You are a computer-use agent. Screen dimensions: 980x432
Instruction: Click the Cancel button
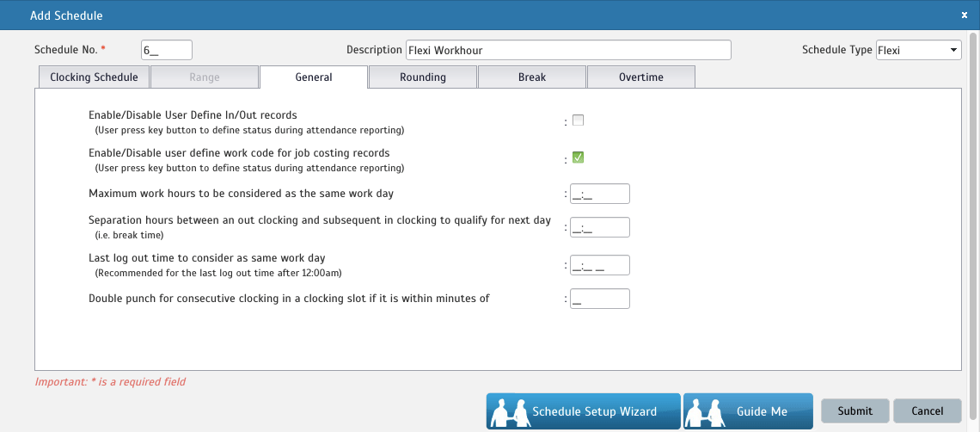click(x=927, y=411)
